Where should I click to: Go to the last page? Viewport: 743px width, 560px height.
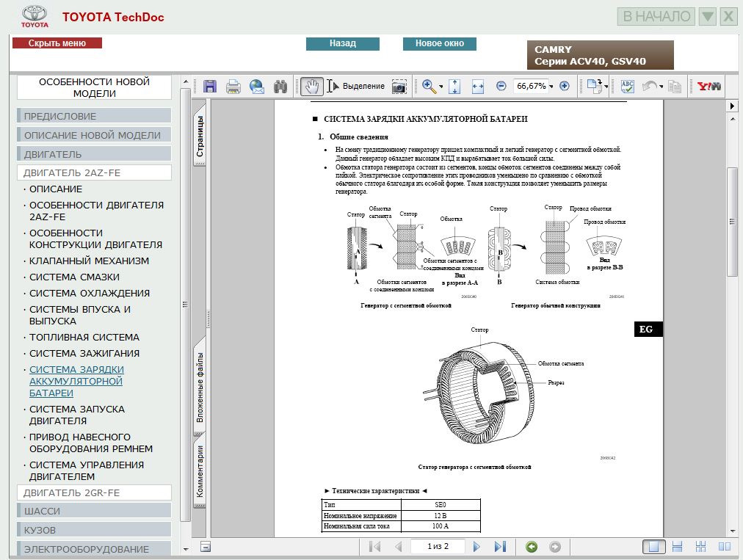pyautogui.click(x=500, y=547)
